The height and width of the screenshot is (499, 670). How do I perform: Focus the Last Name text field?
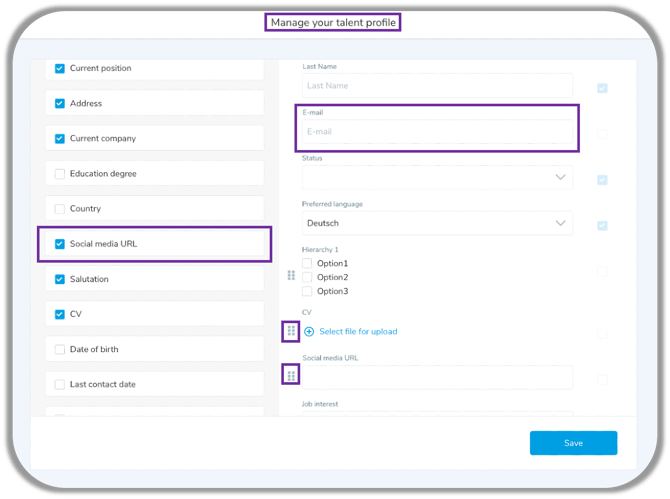click(437, 86)
